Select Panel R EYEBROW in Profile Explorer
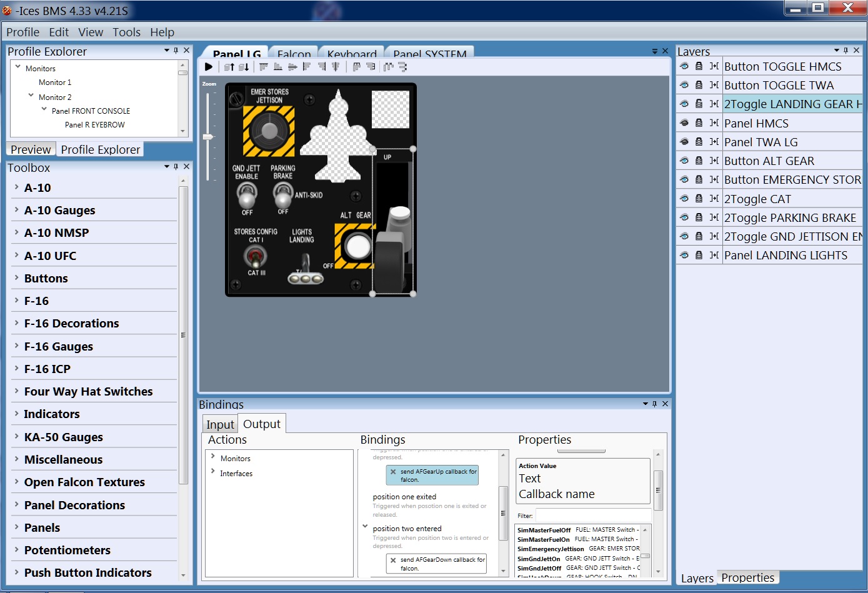The image size is (868, 593). coord(95,124)
